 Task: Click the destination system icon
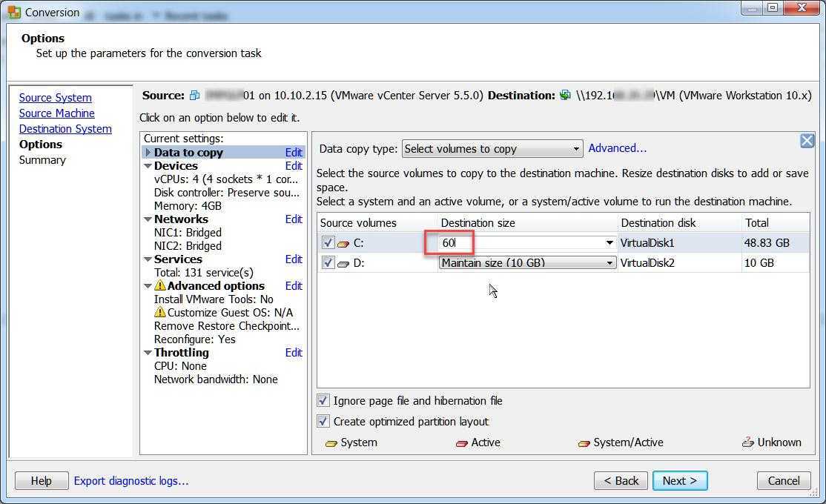click(x=565, y=96)
